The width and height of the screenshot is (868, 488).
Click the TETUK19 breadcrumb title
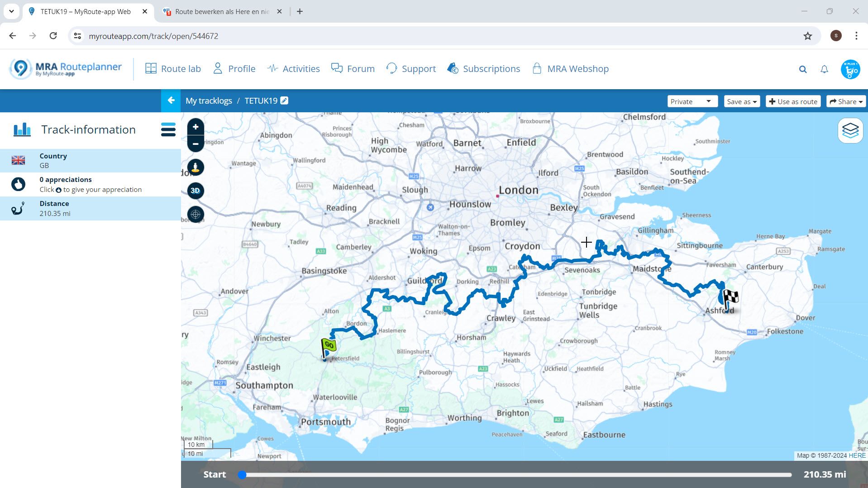tap(261, 100)
